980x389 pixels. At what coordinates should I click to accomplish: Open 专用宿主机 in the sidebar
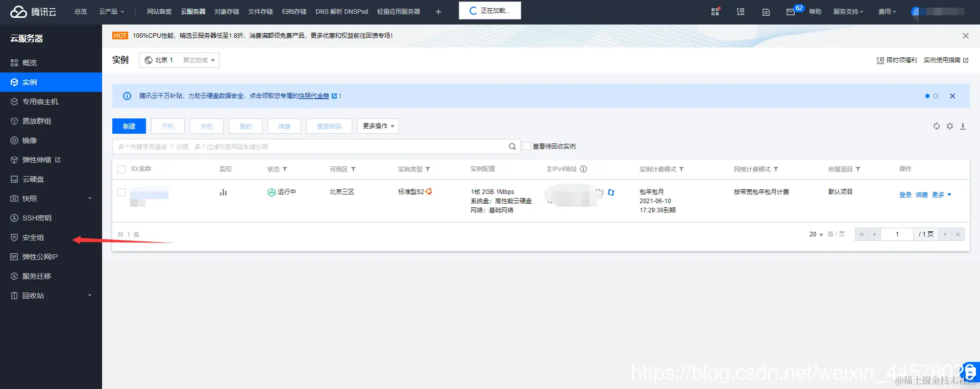[x=51, y=102]
